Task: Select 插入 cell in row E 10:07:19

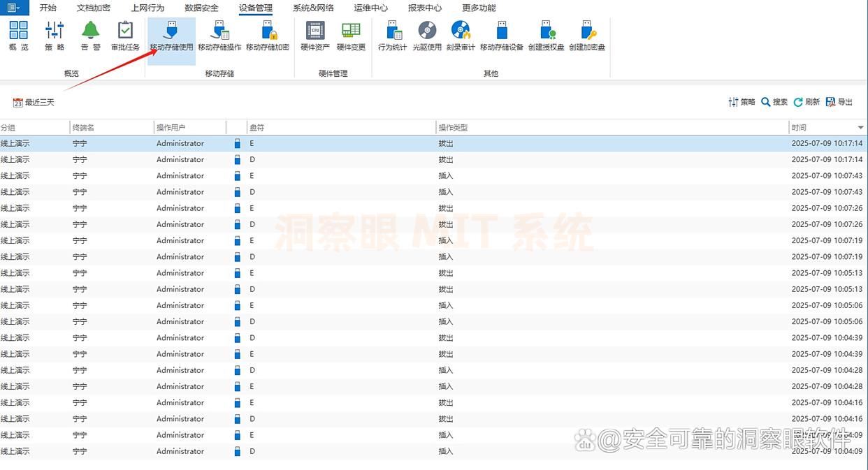Action: (446, 240)
